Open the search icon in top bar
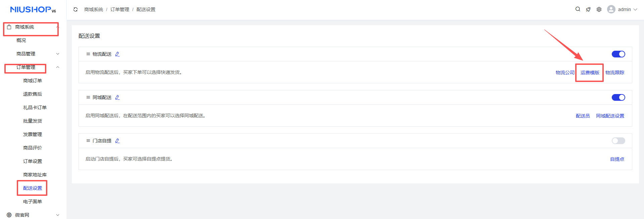 (578, 9)
